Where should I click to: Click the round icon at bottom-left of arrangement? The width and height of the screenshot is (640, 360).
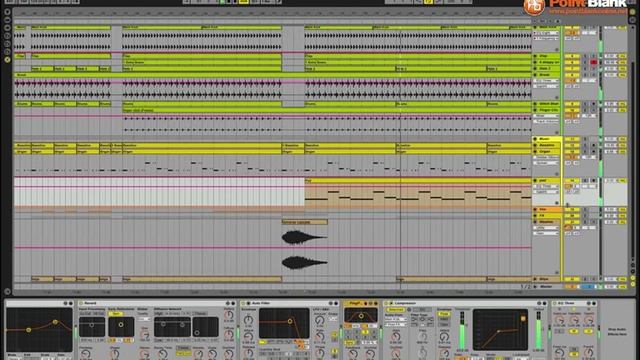[x=7, y=291]
